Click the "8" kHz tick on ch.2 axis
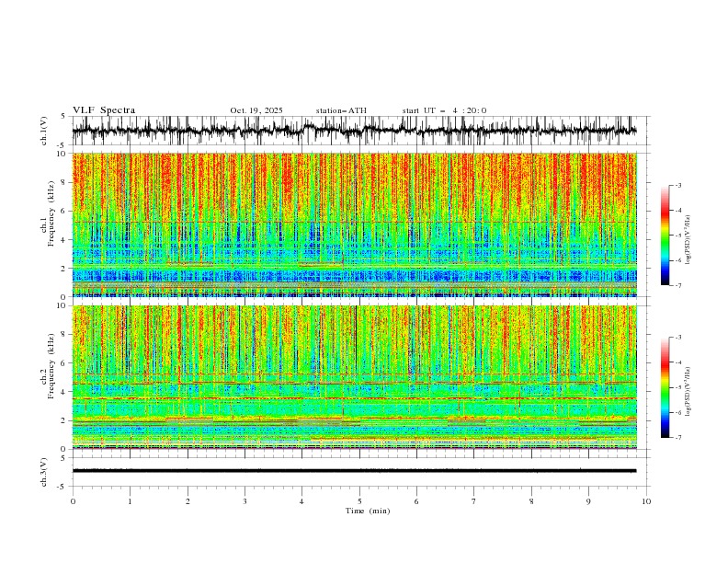This screenshot has width=728, height=563. tap(64, 335)
